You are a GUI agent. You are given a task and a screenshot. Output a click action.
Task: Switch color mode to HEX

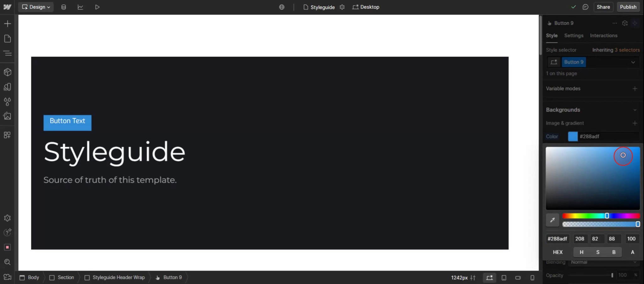558,252
